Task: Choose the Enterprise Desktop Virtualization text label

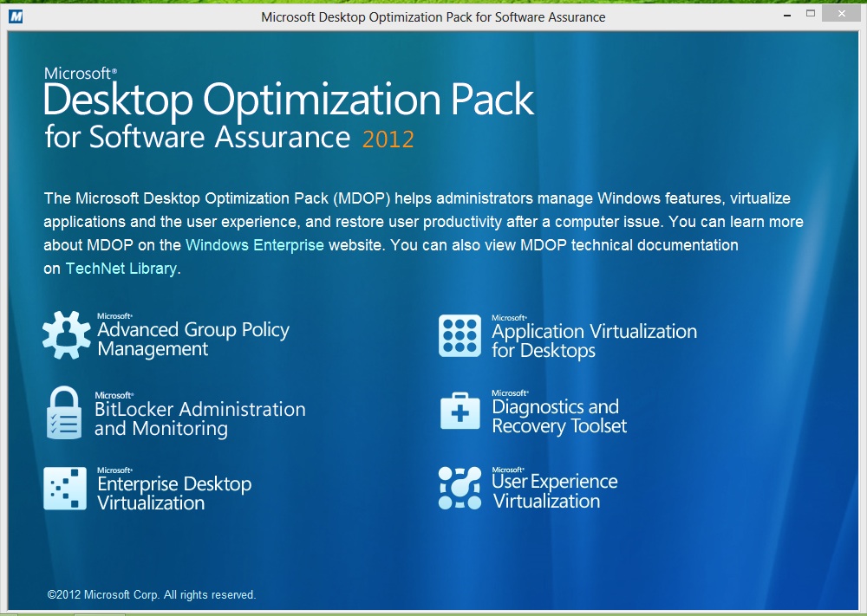Action: point(174,492)
